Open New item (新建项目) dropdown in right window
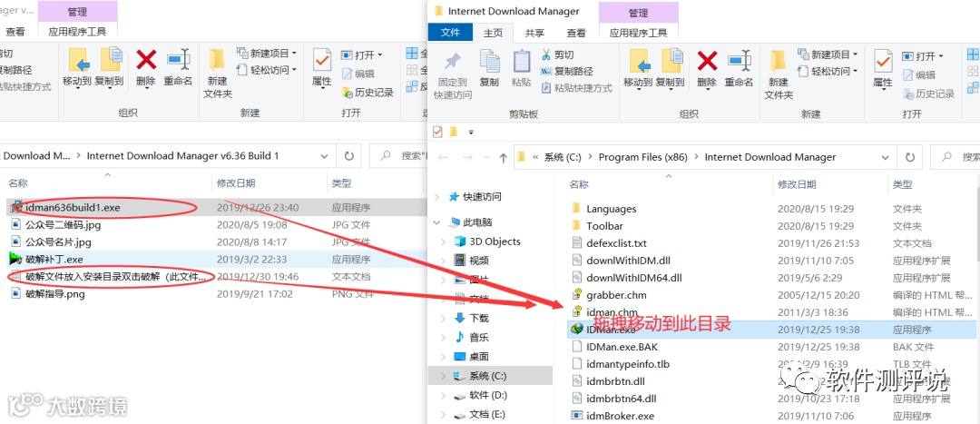The height and width of the screenshot is (424, 980). (x=828, y=54)
